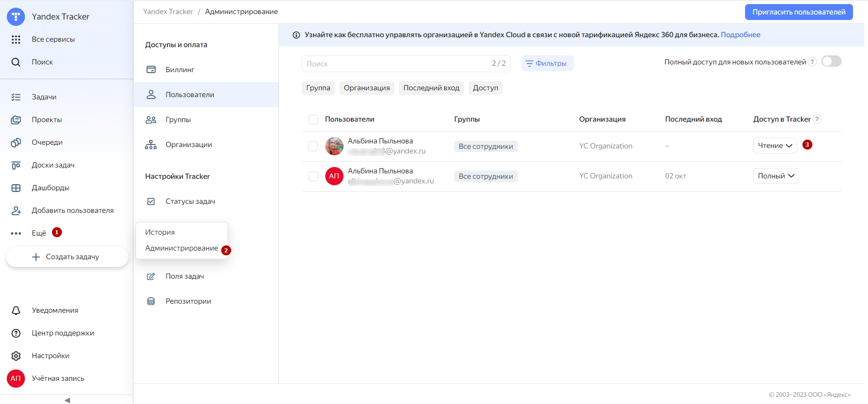Tick checkbox for user with Чтение access

point(313,146)
